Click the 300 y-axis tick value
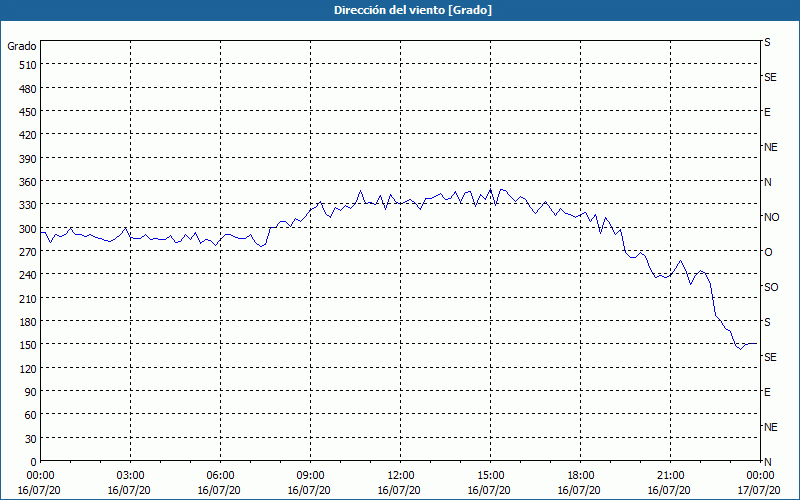 [29, 229]
